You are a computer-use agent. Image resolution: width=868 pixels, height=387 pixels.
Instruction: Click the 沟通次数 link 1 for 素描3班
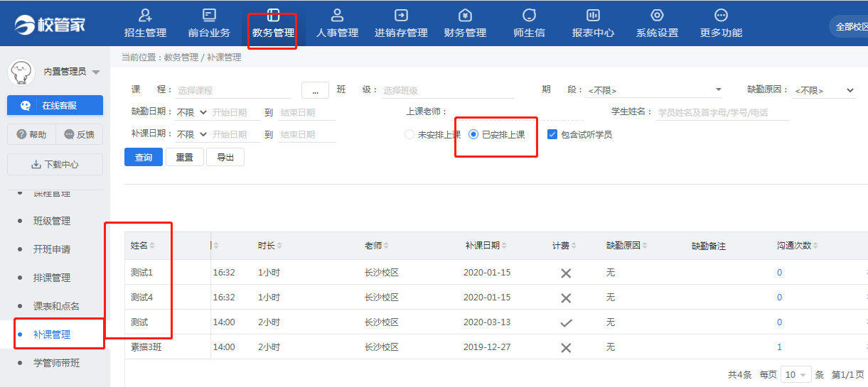point(779,347)
